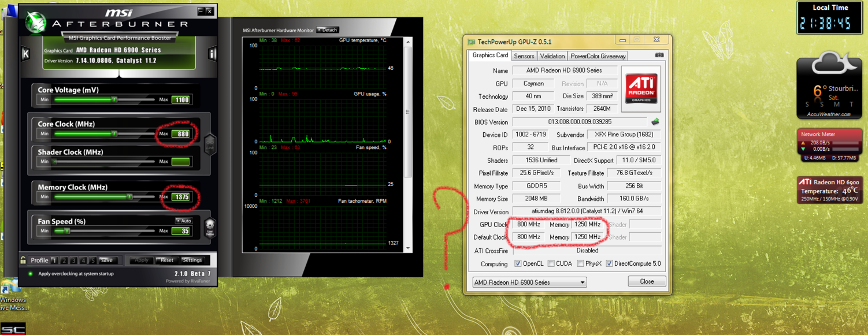
Task: Click the Memory Clock slider handle
Action: [129, 197]
